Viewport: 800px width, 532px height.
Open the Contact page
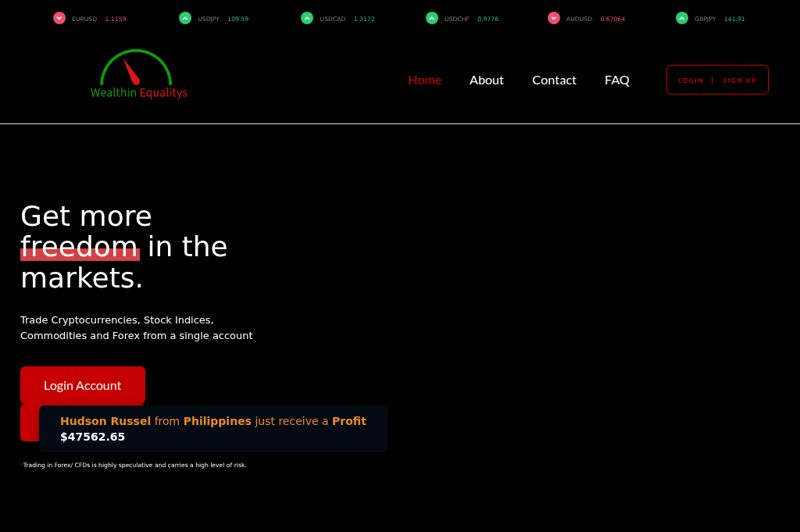pos(554,80)
